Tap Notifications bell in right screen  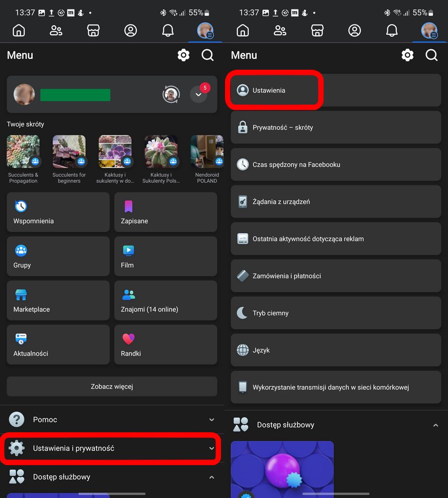pyautogui.click(x=392, y=30)
